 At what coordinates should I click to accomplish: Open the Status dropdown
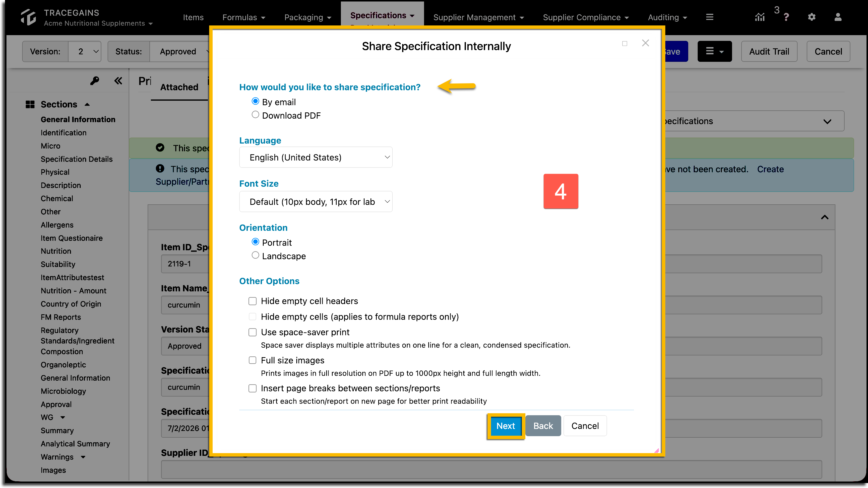click(x=180, y=51)
